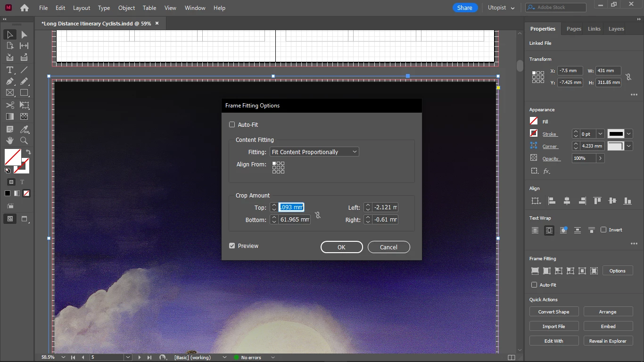644x362 pixels.
Task: Open the File menu
Action: (43, 8)
